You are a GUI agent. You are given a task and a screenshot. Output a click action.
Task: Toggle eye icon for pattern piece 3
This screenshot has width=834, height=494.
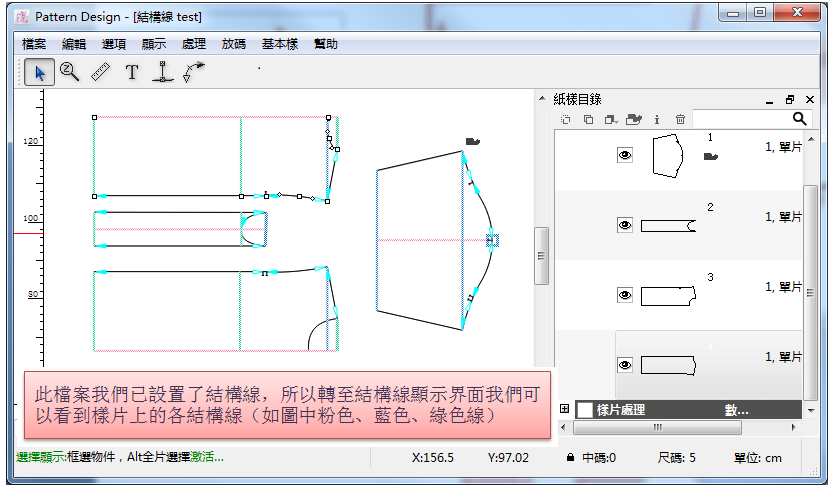pyautogui.click(x=625, y=295)
